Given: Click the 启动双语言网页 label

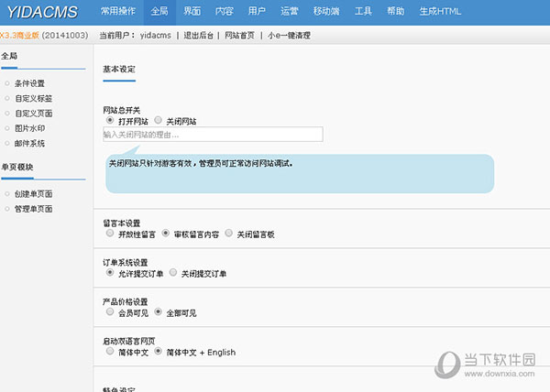Looking at the screenshot, I should (x=128, y=341).
